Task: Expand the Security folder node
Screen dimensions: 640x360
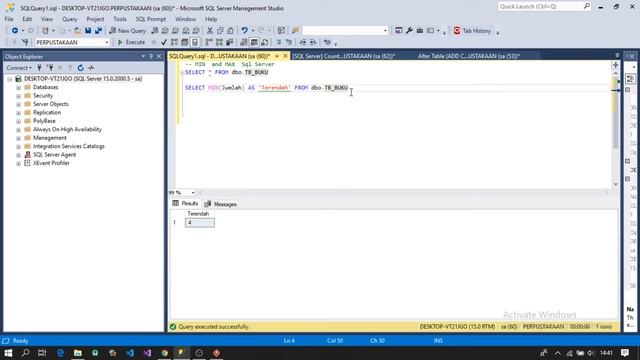Action: (18, 96)
